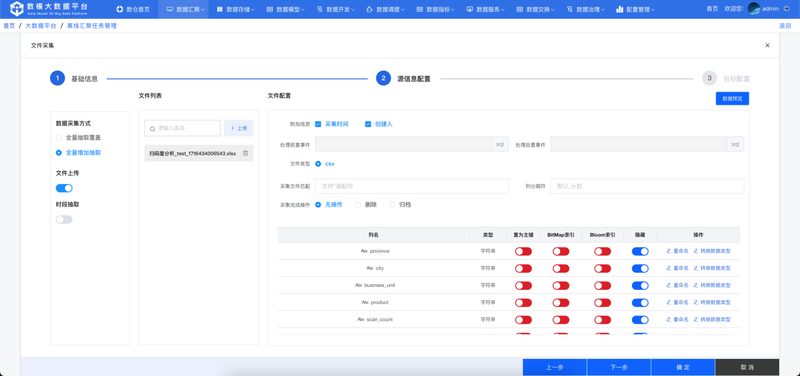
Task: Click the 大数据平台 breadcrumb link
Action: click(41, 26)
